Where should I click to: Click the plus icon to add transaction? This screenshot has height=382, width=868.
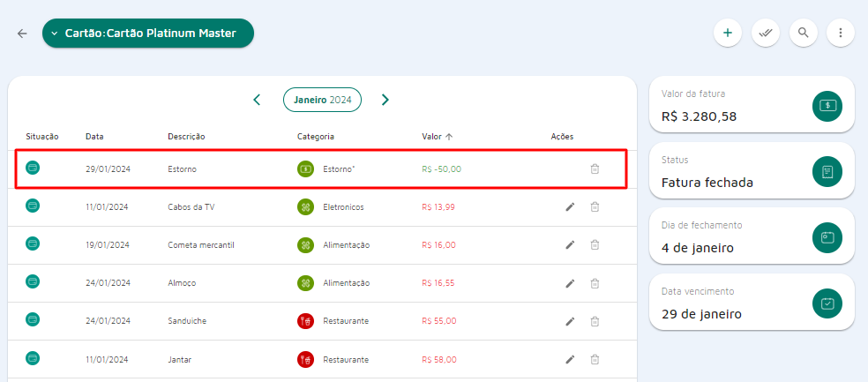click(728, 34)
